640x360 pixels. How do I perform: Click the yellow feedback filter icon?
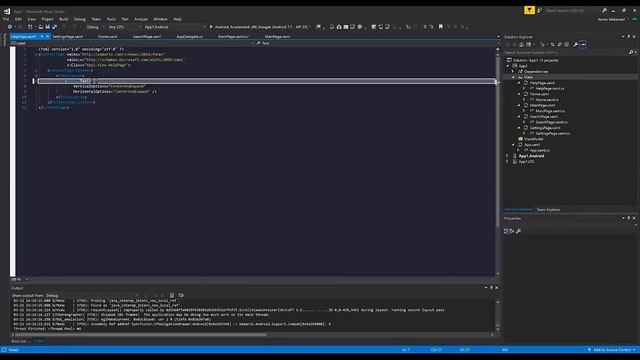tap(529, 10)
